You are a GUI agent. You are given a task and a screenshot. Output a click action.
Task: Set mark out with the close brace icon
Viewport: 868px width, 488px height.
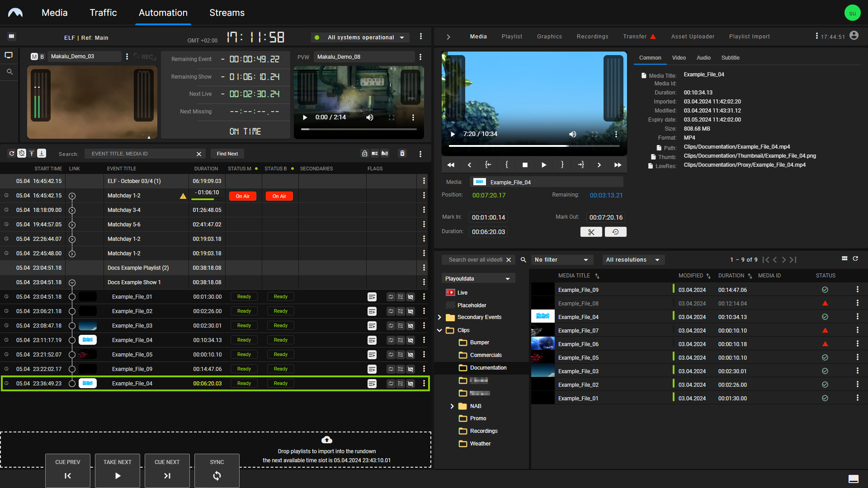(562, 165)
